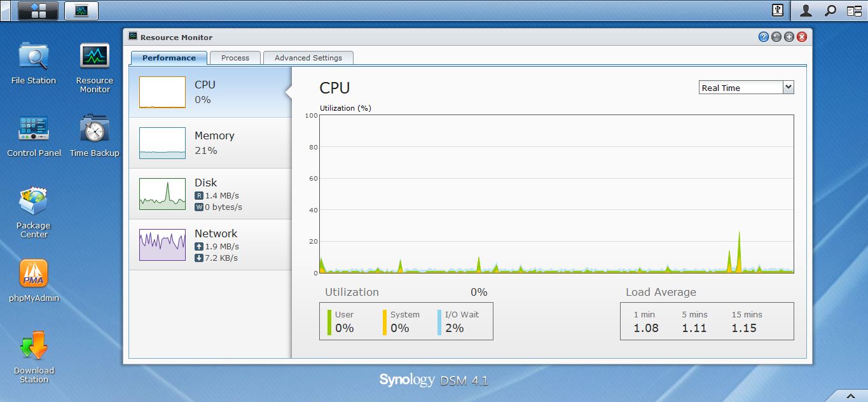Open the external devices USB icon
The height and width of the screenshot is (402, 868).
click(777, 10)
